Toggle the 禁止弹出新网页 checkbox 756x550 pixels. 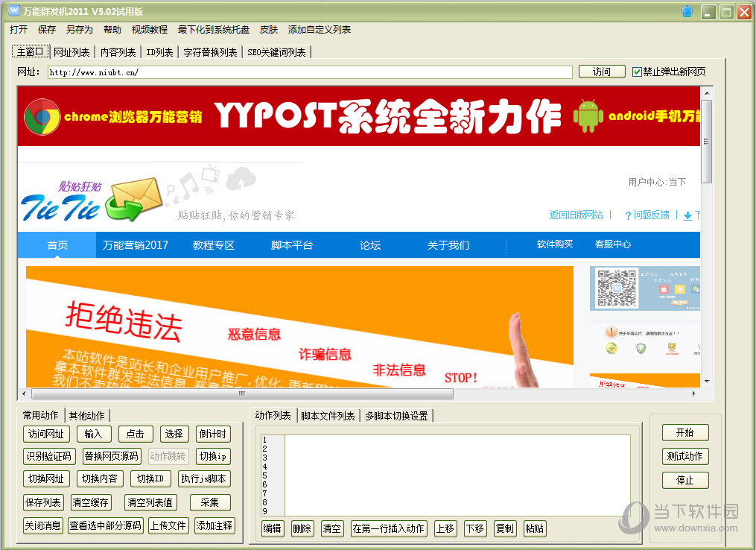click(x=637, y=72)
